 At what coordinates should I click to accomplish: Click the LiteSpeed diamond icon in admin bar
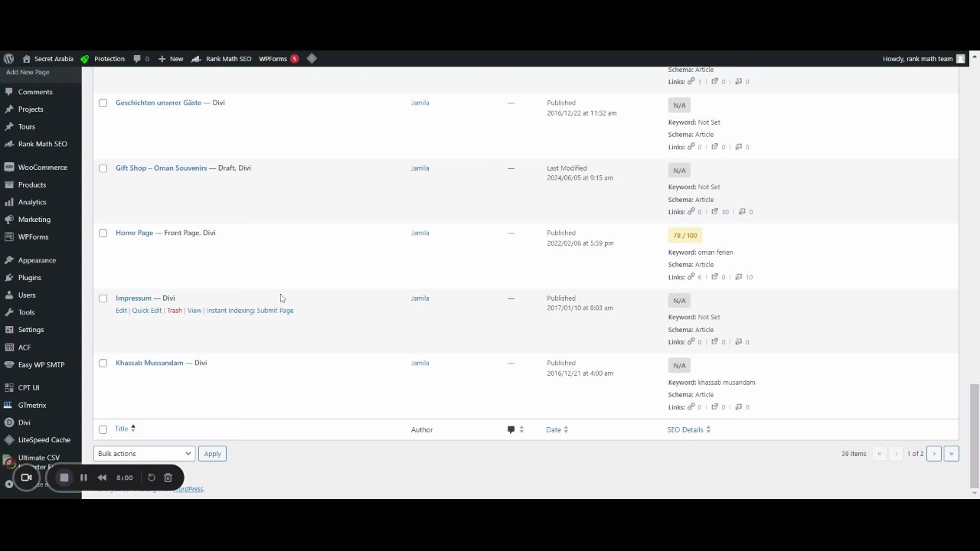(x=312, y=59)
